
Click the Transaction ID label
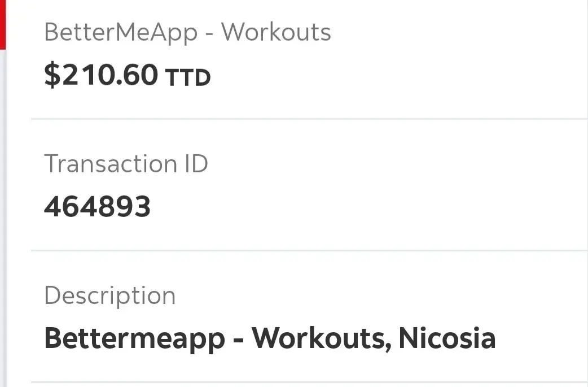point(126,164)
